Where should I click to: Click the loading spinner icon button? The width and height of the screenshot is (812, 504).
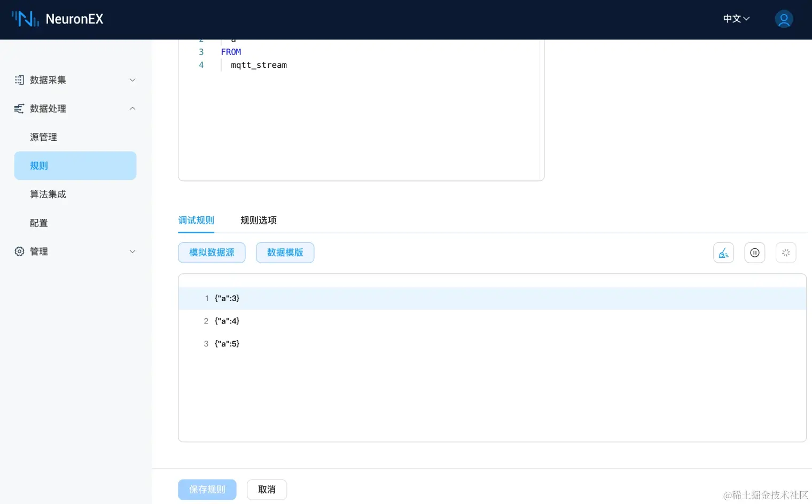coord(786,253)
